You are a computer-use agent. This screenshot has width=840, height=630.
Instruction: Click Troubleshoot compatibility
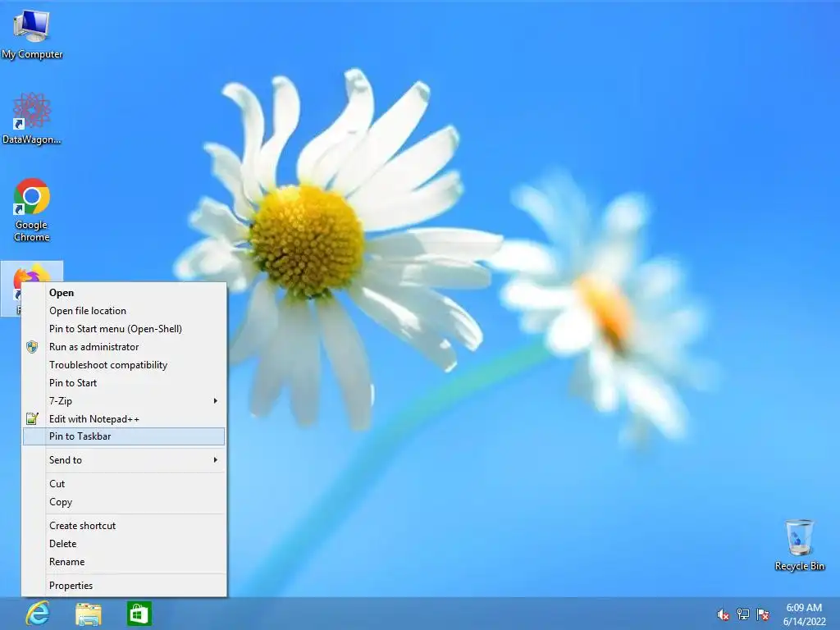124,365
